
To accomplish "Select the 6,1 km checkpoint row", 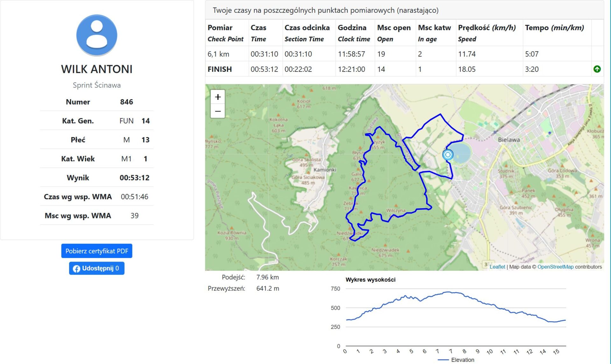I will [x=218, y=54].
